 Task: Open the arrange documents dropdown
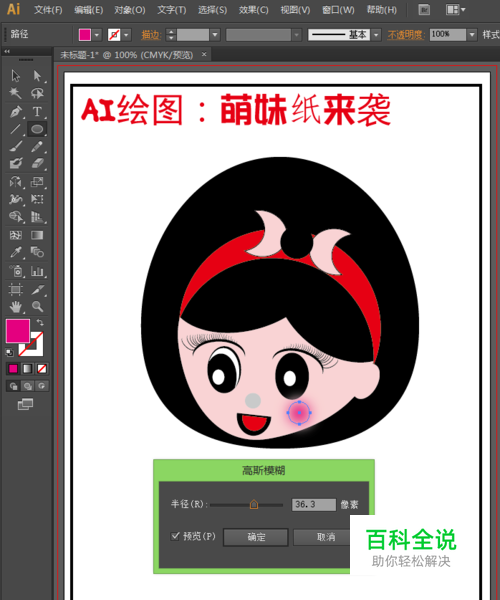pos(455,10)
